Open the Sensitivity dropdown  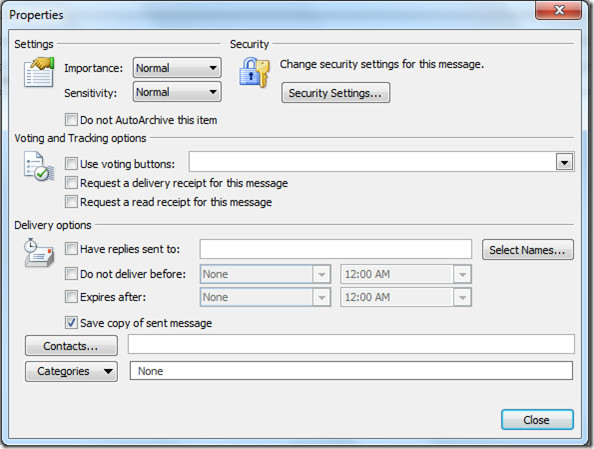coord(177,92)
